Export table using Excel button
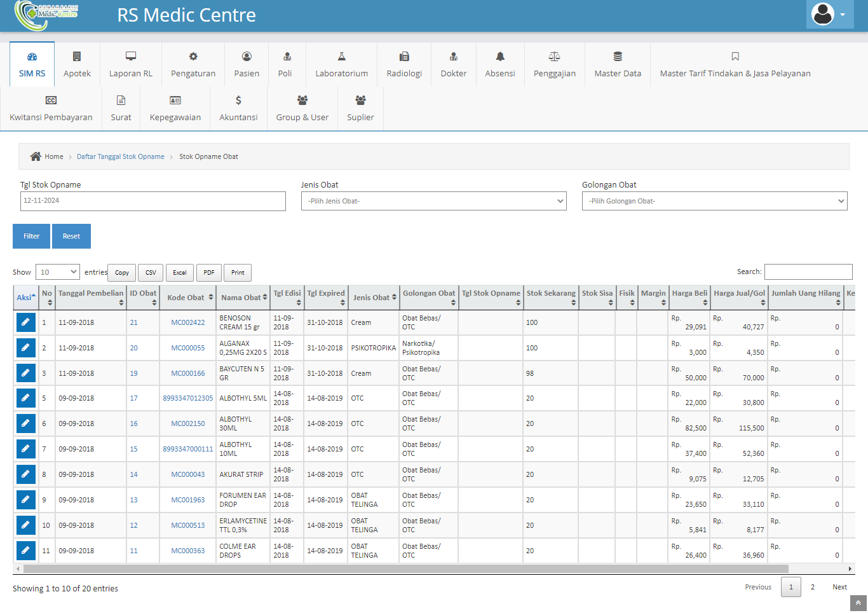Image resolution: width=868 pixels, height=613 pixels. pyautogui.click(x=180, y=273)
